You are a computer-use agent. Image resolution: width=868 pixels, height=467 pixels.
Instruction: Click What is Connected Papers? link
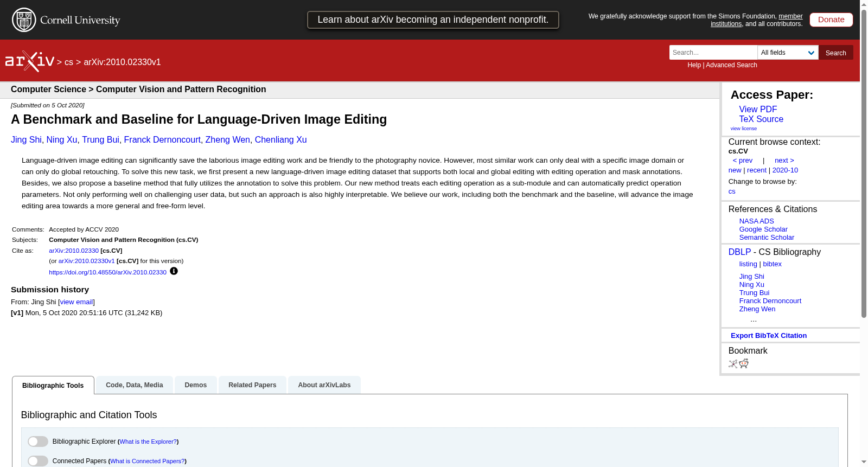pos(148,461)
